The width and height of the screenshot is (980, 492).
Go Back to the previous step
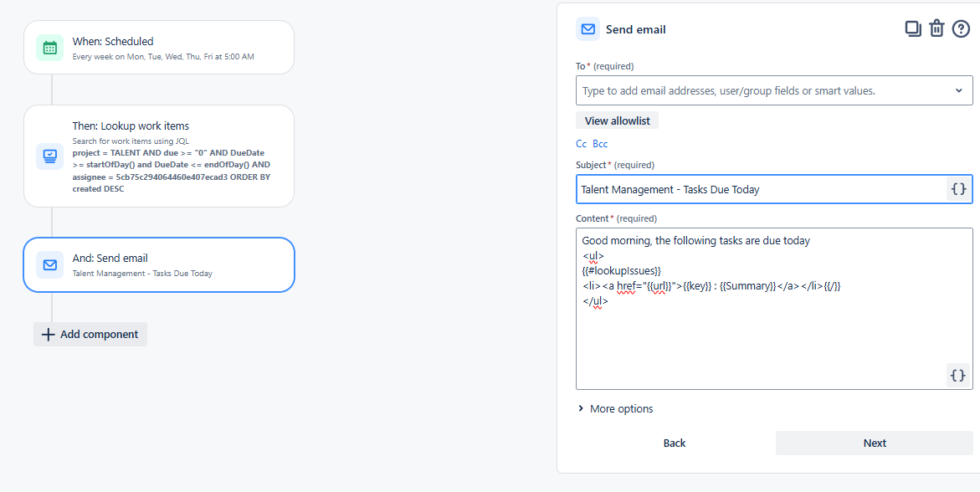point(674,443)
